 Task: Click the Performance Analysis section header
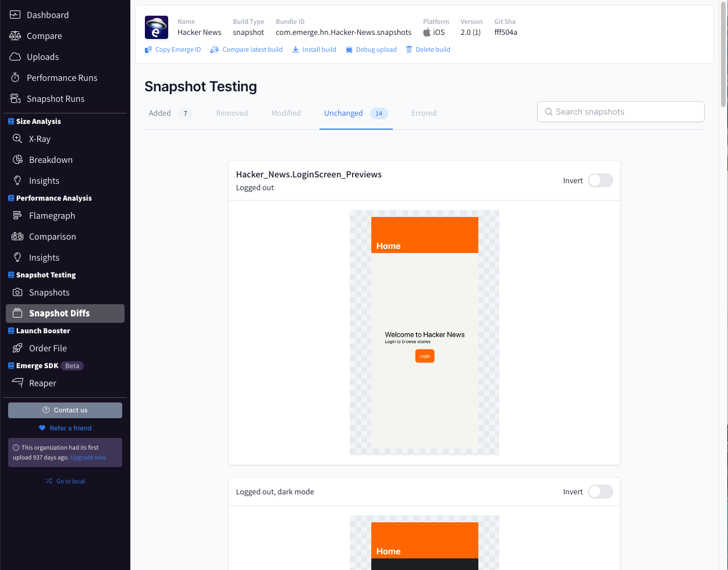pos(54,198)
